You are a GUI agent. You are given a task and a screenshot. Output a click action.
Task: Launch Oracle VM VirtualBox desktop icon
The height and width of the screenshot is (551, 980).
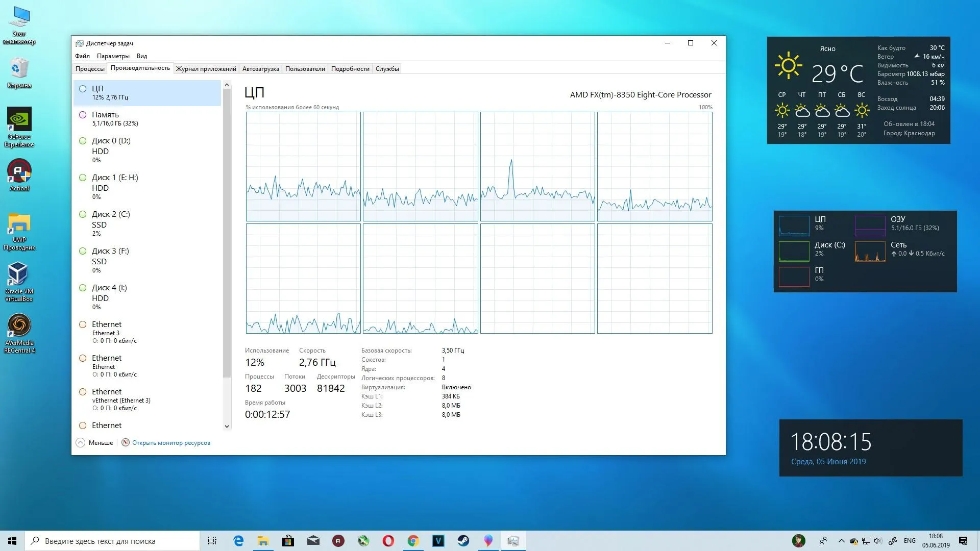(19, 281)
